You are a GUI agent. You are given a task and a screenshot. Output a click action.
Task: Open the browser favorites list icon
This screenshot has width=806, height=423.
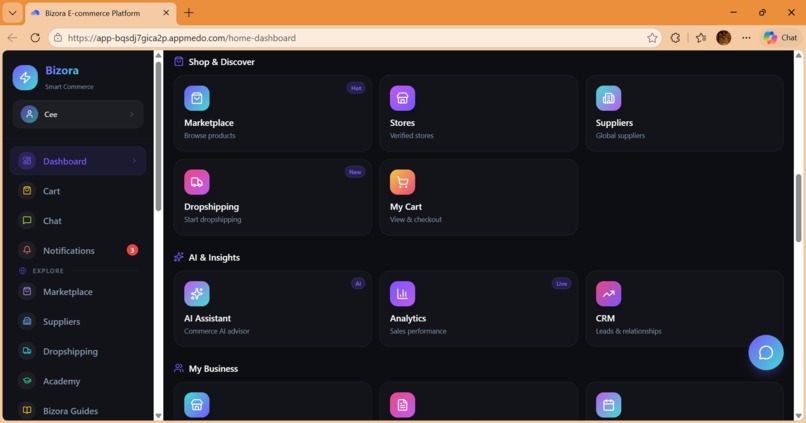701,38
